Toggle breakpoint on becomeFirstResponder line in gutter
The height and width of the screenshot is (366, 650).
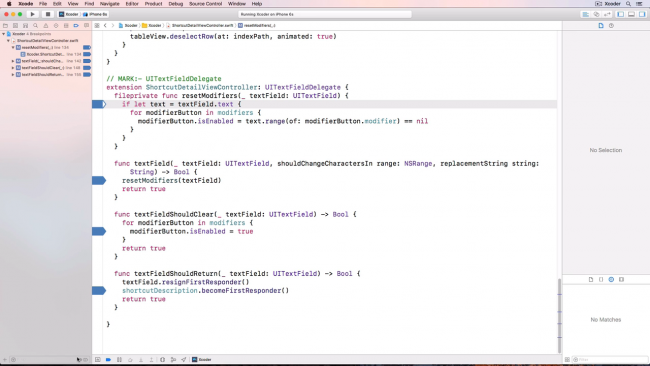tap(99, 291)
